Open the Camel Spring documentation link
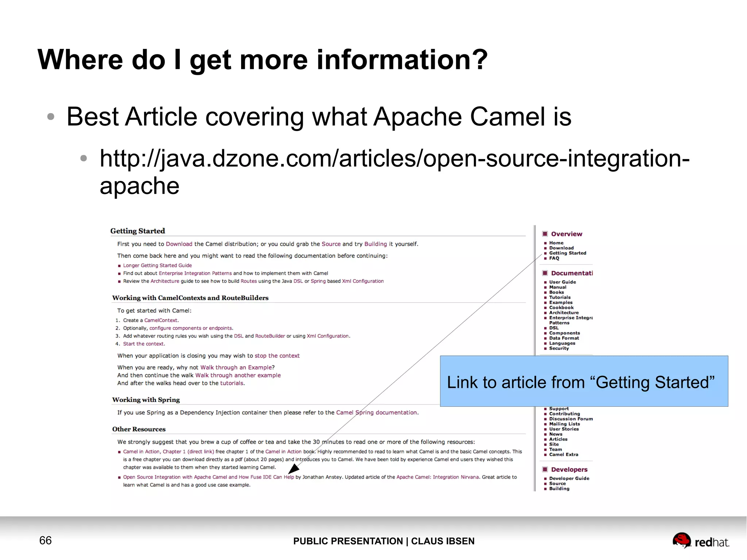The width and height of the screenshot is (747, 560). click(x=376, y=413)
